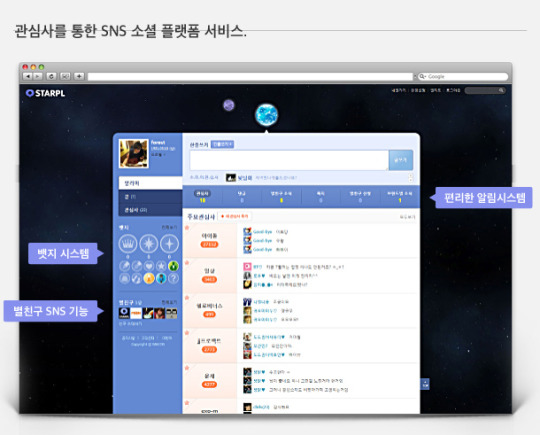The height and width of the screenshot is (435, 540).
Task: Select the third notification tab, two after 관심사
Action: pyautogui.click(x=281, y=197)
